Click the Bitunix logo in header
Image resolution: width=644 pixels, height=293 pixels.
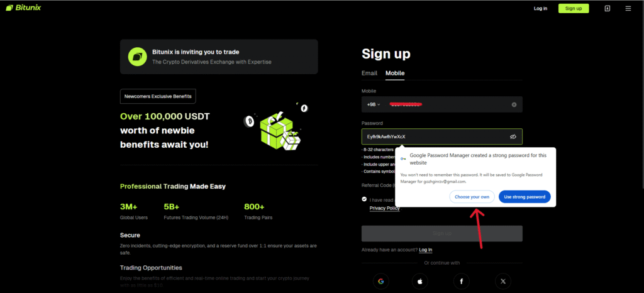click(23, 8)
